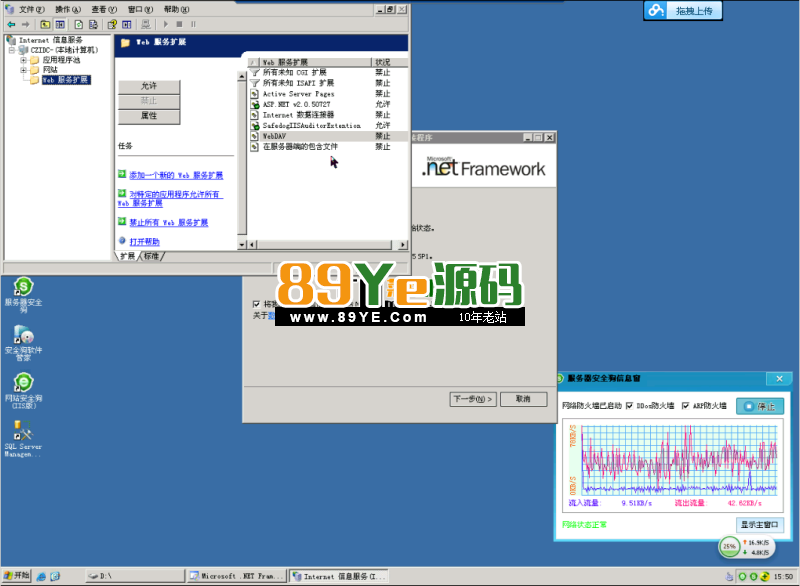
Task: Click the icon of SafedogIISAuditorExtention row
Action: coord(255,125)
